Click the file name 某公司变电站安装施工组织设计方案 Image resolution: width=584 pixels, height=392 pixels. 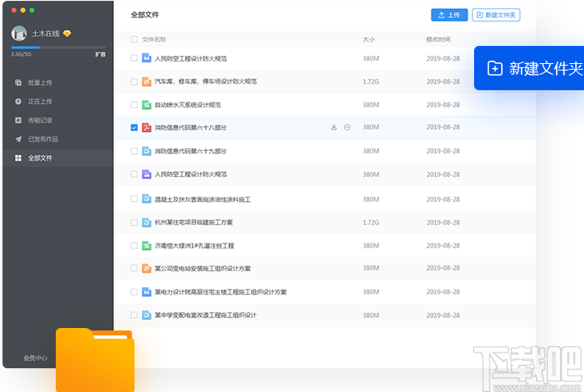(203, 268)
